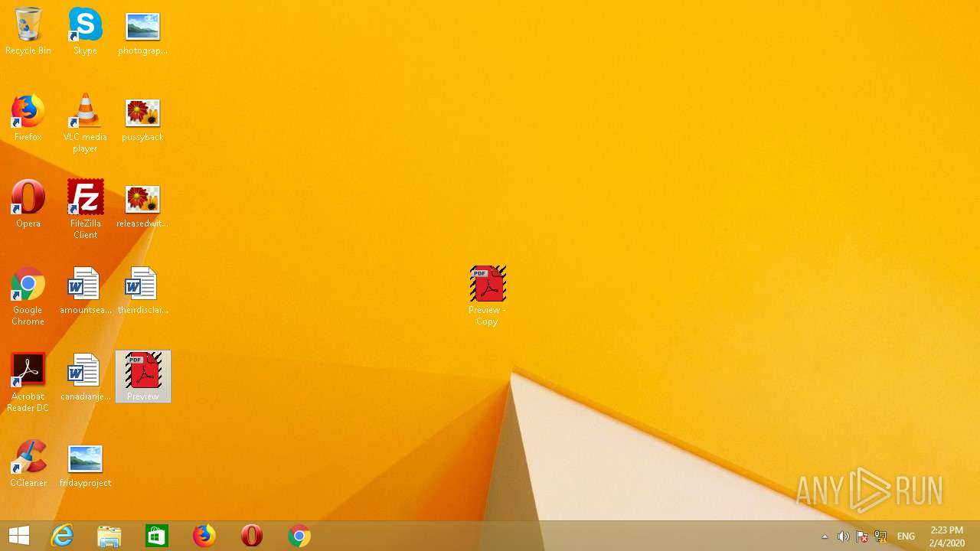Launch Firefox from the taskbar

pyautogui.click(x=204, y=536)
